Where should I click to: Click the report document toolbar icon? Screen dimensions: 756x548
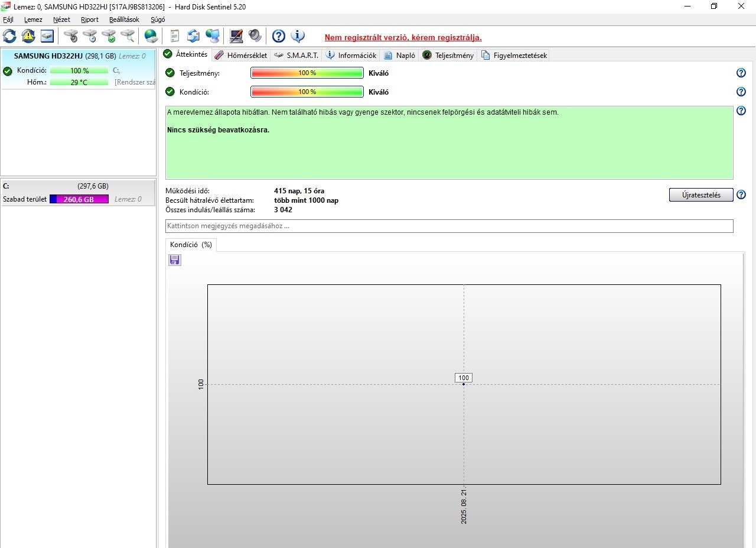(175, 36)
